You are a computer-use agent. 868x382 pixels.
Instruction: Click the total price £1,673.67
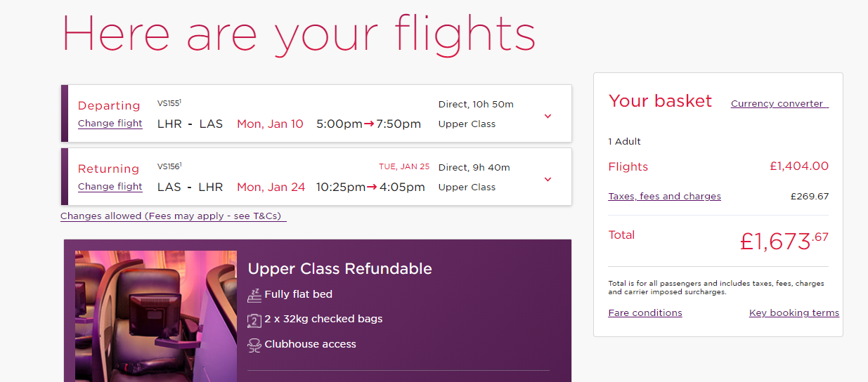coord(784,241)
